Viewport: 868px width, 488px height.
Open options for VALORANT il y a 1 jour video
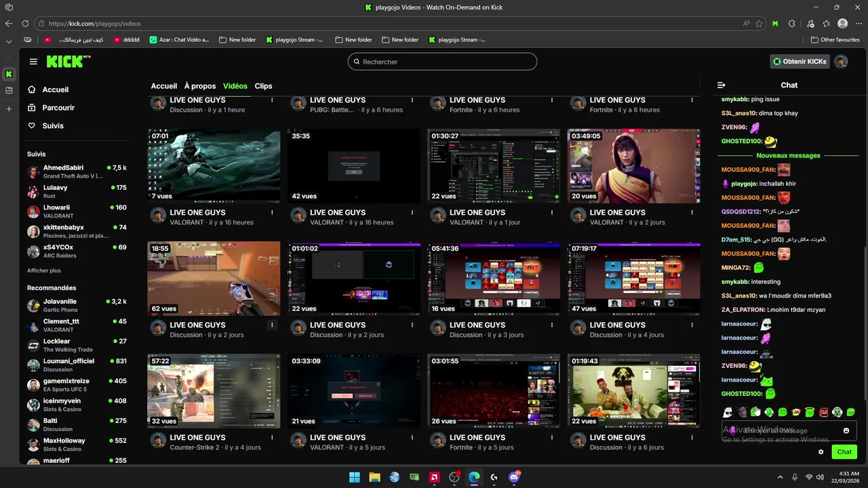[x=551, y=212]
